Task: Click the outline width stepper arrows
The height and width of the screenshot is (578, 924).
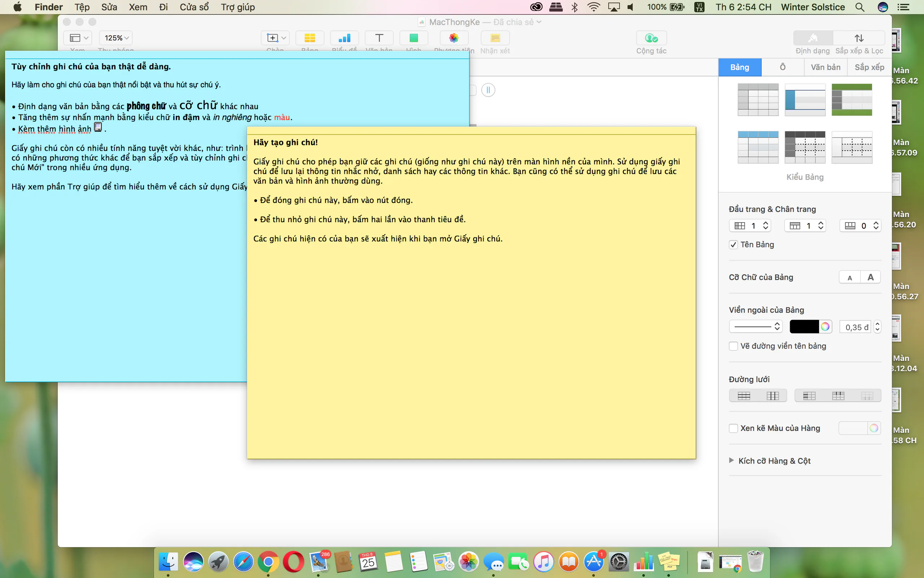Action: (877, 327)
